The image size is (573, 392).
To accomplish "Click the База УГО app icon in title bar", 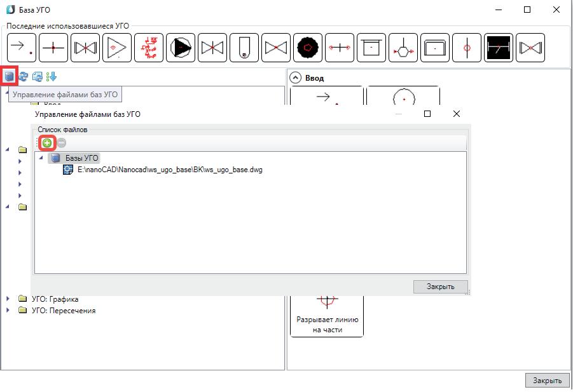I will [11, 10].
